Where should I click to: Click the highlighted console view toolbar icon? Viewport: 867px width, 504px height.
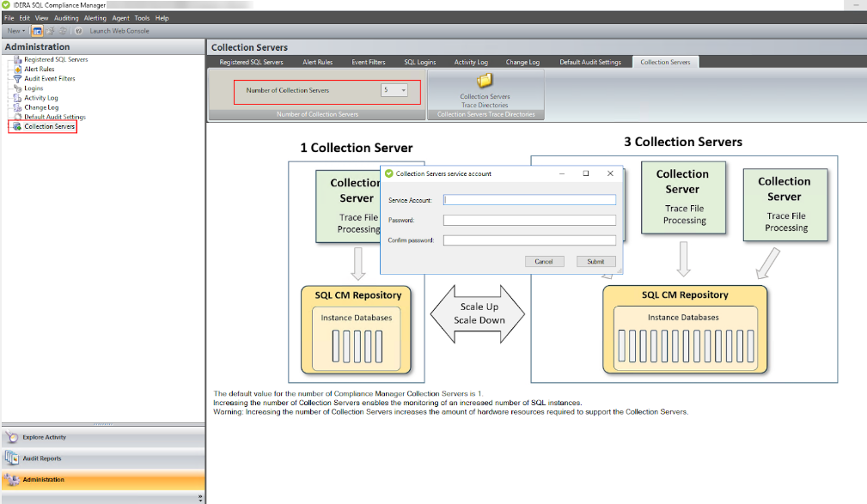point(37,31)
